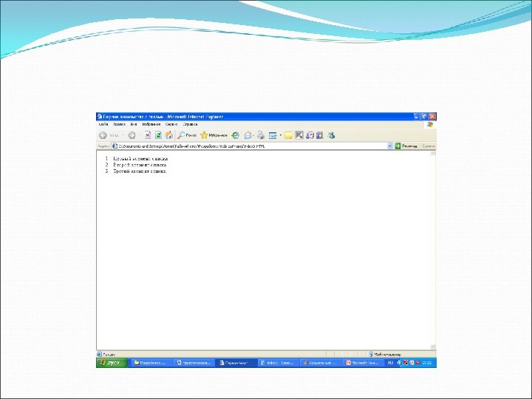Click the last toolbar icon, Messenger
532x399 pixels.
pyautogui.click(x=331, y=135)
